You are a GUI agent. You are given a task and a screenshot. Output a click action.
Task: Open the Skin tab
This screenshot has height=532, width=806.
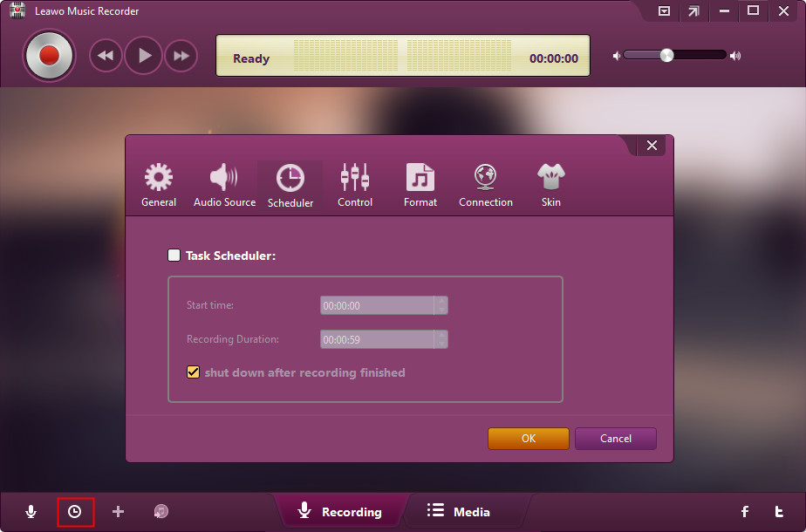(551, 185)
